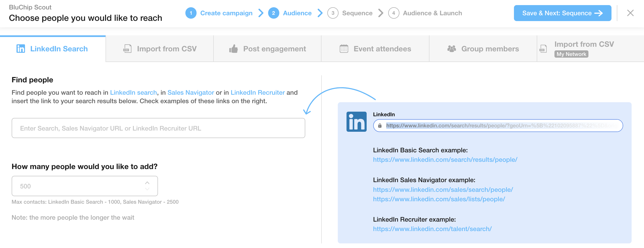Go to step 4 Audience & Launch

425,13
